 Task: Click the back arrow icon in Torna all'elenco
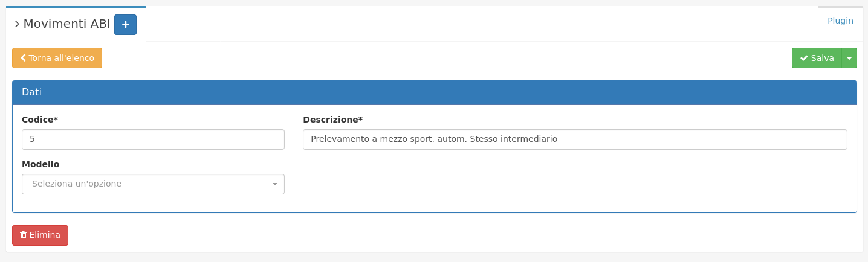(x=23, y=58)
